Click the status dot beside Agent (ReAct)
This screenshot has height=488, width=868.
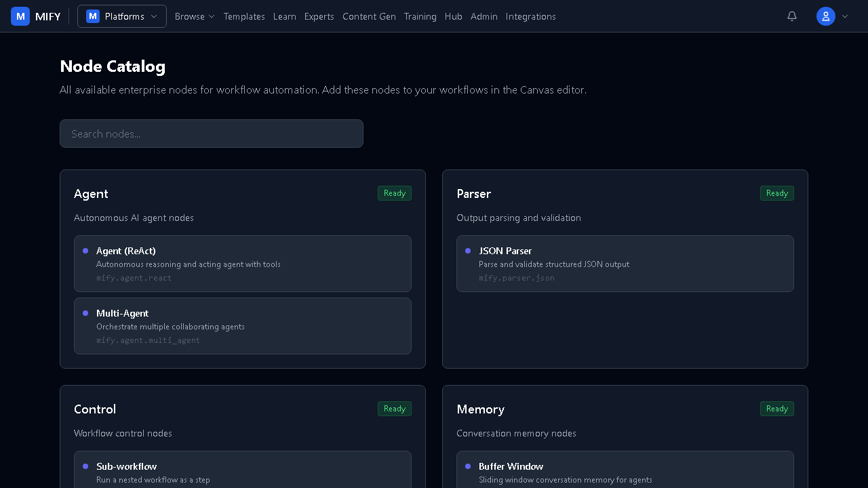pyautogui.click(x=85, y=251)
